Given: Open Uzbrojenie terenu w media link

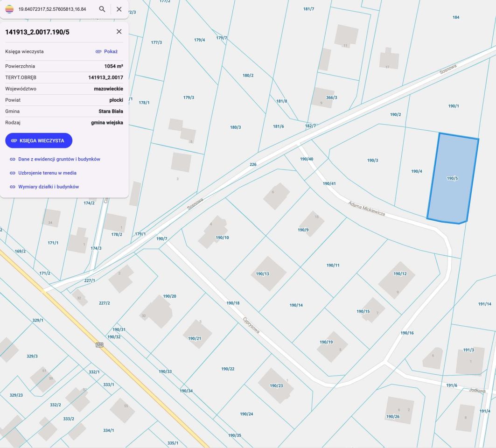Looking at the screenshot, I should coord(47,173).
